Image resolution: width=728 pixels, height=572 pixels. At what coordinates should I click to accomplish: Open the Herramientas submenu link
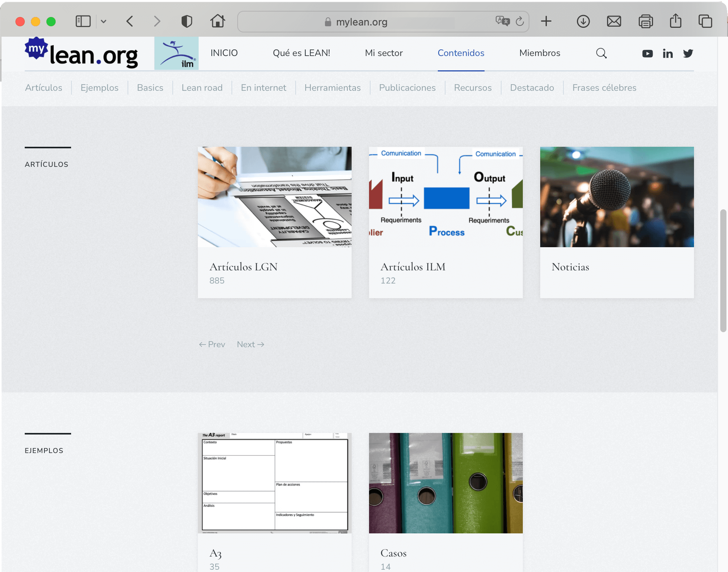coord(332,88)
